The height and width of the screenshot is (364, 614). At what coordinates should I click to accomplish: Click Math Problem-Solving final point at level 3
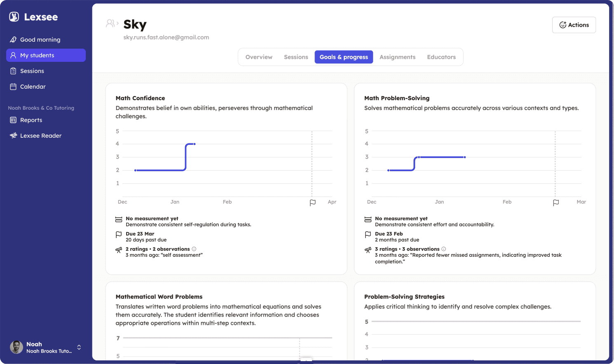[465, 157]
